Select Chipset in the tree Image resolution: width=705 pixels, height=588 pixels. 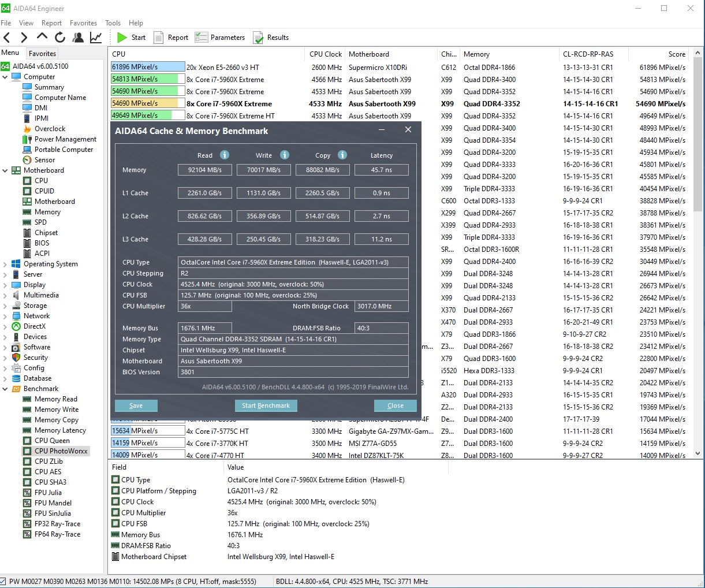tap(46, 233)
